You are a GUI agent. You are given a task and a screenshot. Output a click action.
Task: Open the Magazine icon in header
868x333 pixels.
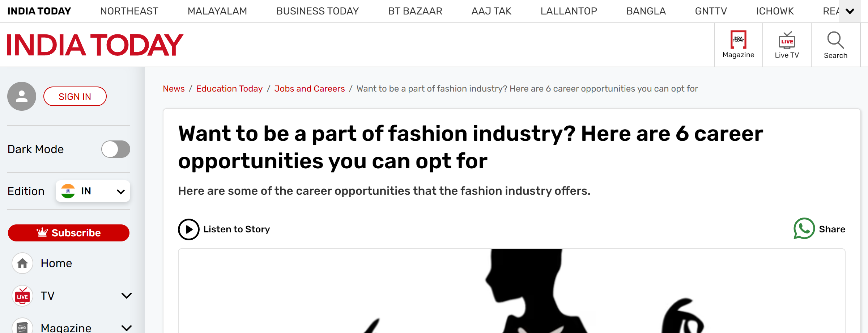738,40
